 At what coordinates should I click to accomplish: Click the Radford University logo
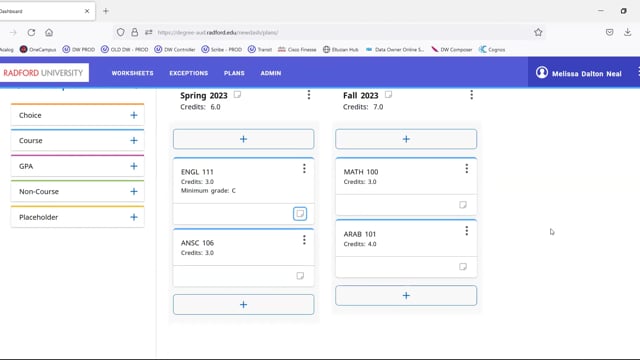43,73
